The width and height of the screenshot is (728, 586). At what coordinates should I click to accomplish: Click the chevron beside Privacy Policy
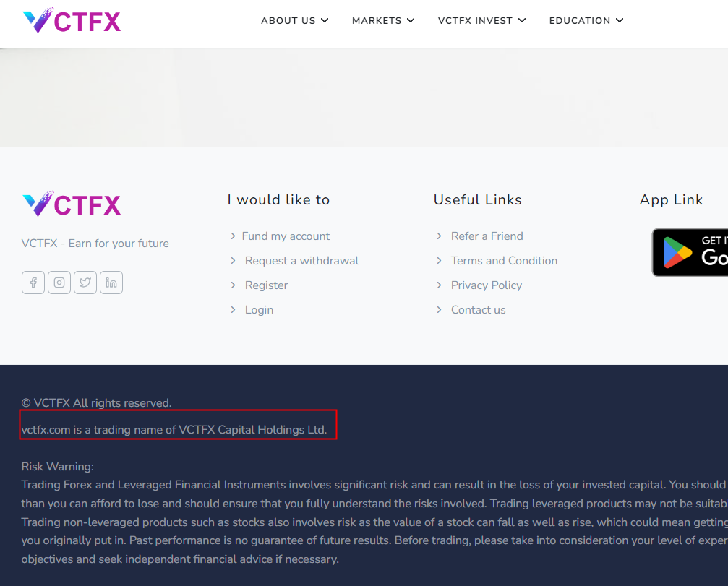click(x=440, y=285)
